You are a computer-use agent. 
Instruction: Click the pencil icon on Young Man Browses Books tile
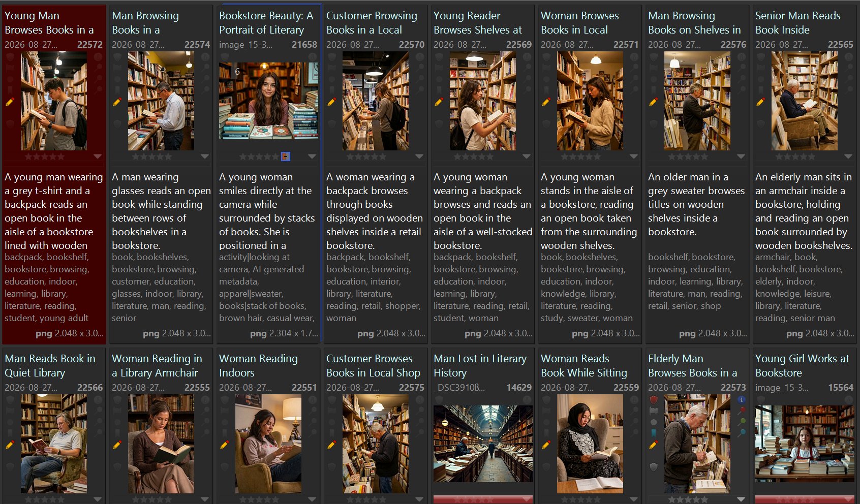tap(10, 102)
